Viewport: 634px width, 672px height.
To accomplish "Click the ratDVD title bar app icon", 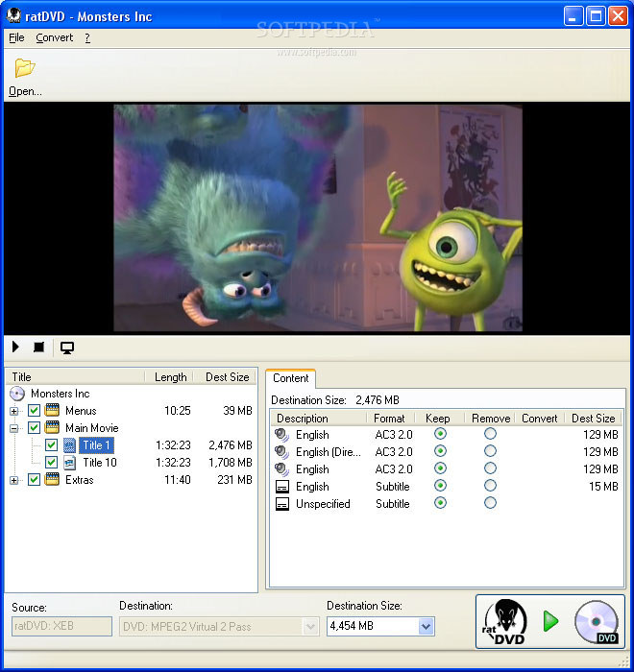I will 13,15.
